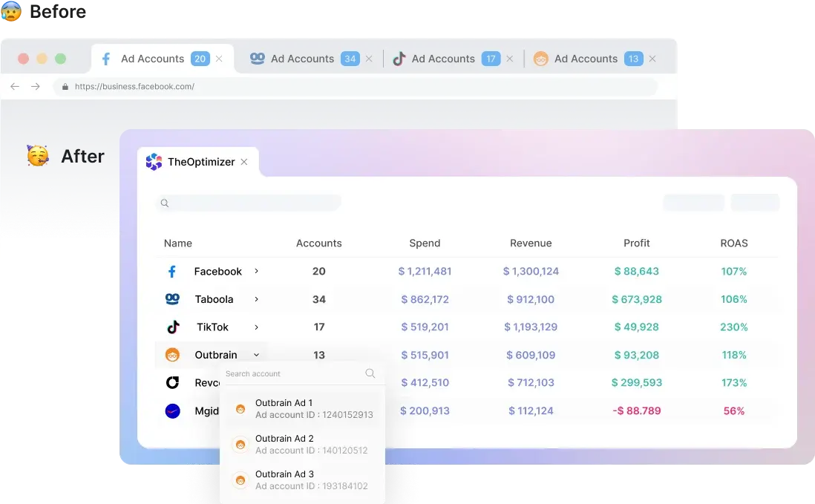Expand the TikTok row chevron
This screenshot has width=815, height=504.
[256, 327]
